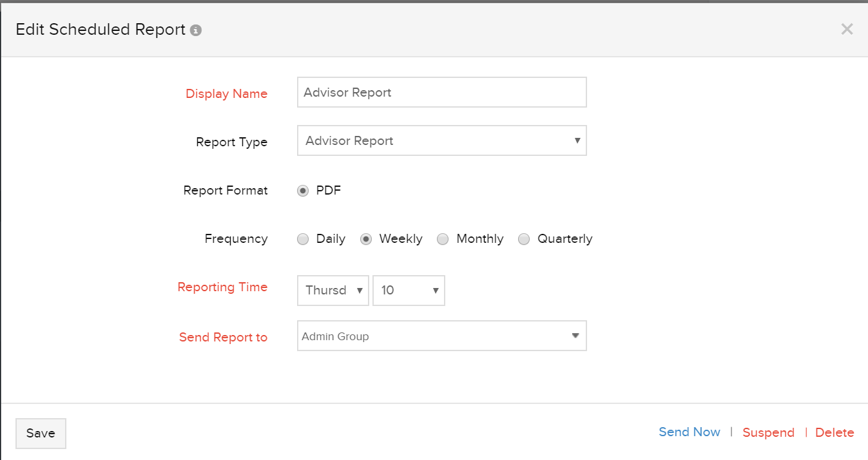This screenshot has width=868, height=460.
Task: Pick the Quarterly frequency option
Action: [x=524, y=239]
